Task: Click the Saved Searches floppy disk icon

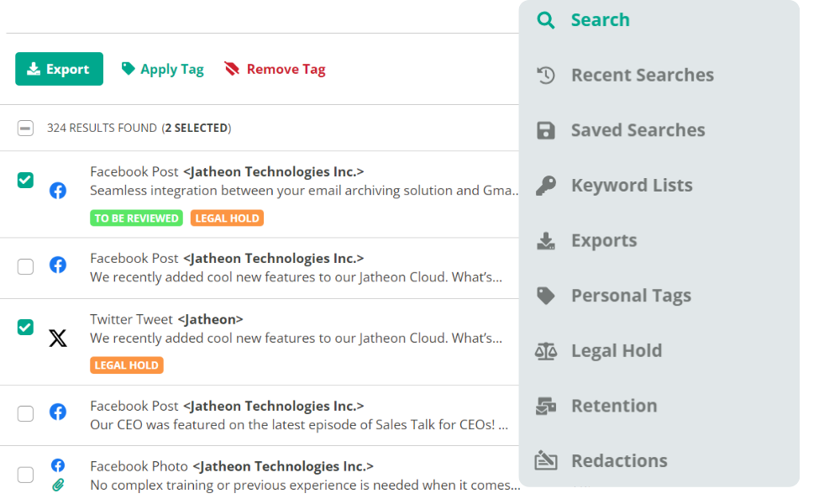Action: [546, 130]
